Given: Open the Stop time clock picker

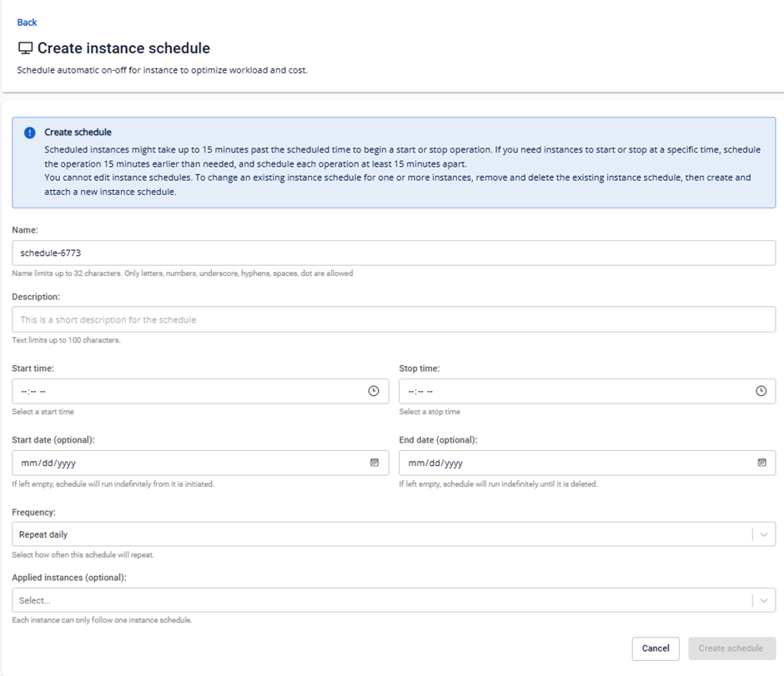Looking at the screenshot, I should click(x=761, y=391).
